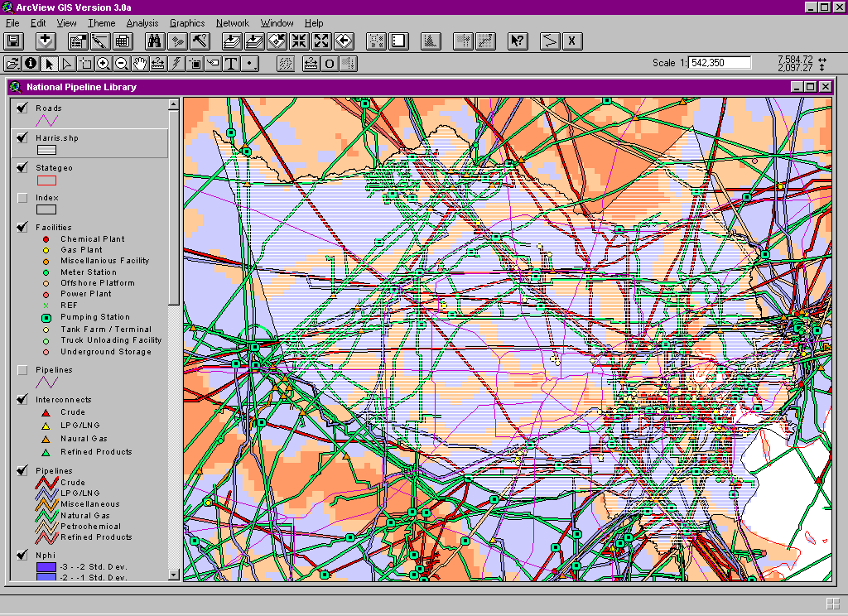Click the zigzag line button icon

click(550, 41)
